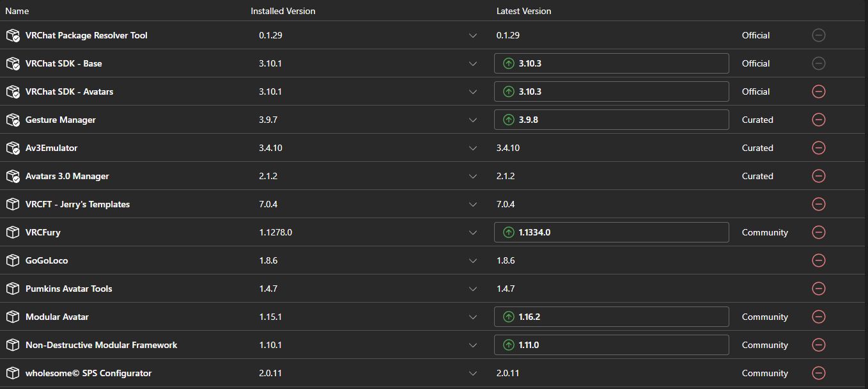Select the GoGoLoco package name
The image size is (868, 389).
47,260
